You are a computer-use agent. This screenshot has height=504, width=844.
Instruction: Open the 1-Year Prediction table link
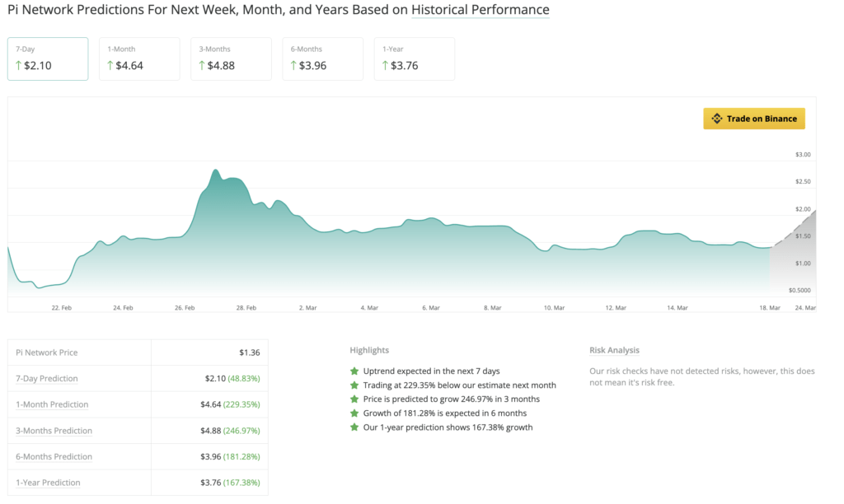(48, 483)
